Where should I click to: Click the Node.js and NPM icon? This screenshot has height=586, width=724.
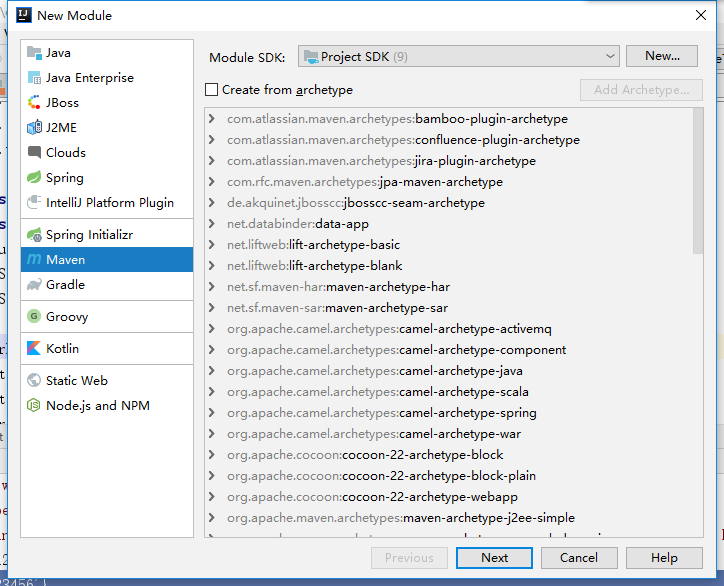coord(35,406)
